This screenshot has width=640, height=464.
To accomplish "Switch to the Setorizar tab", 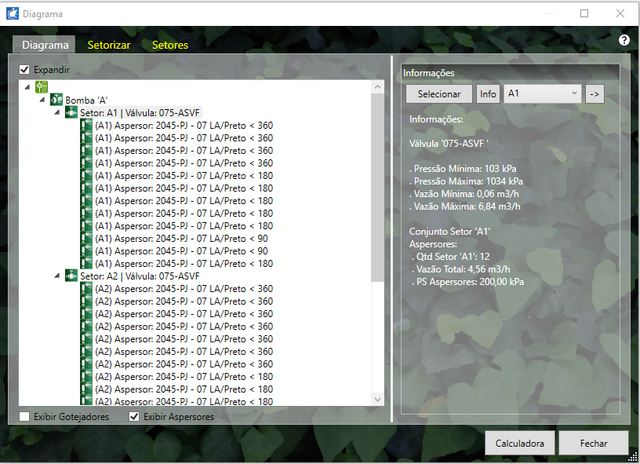I will coord(108,45).
